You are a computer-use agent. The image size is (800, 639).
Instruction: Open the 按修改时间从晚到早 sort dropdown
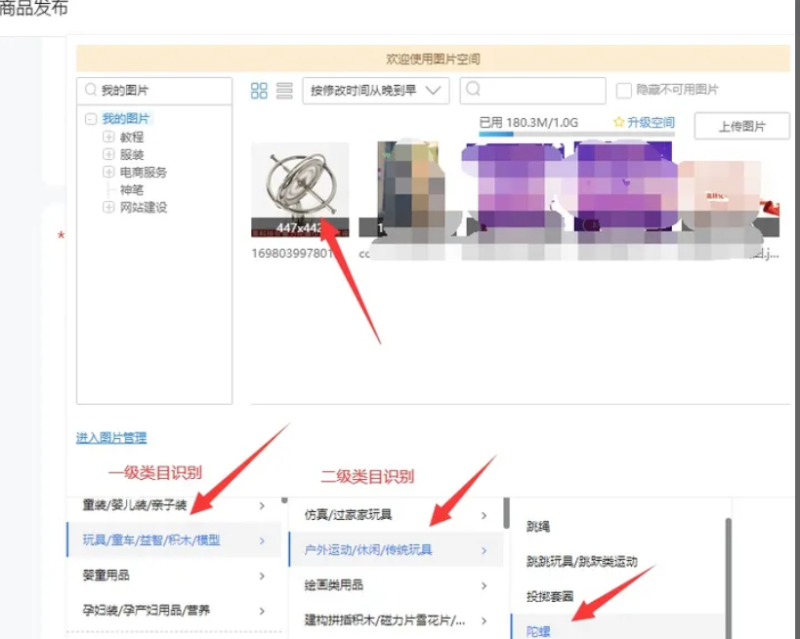coord(374,90)
